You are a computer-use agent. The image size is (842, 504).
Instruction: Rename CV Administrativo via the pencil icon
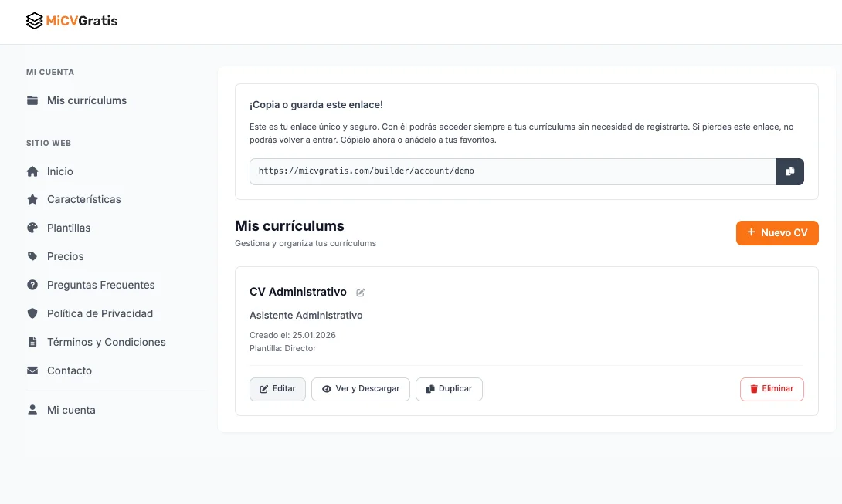coord(360,293)
